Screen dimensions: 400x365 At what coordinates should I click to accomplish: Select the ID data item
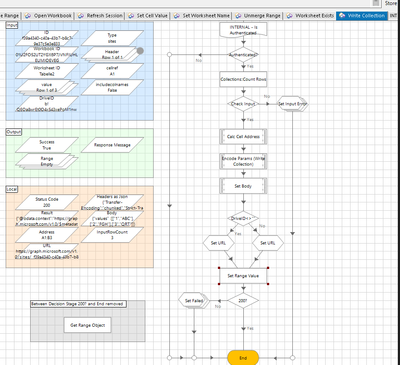pos(47,38)
